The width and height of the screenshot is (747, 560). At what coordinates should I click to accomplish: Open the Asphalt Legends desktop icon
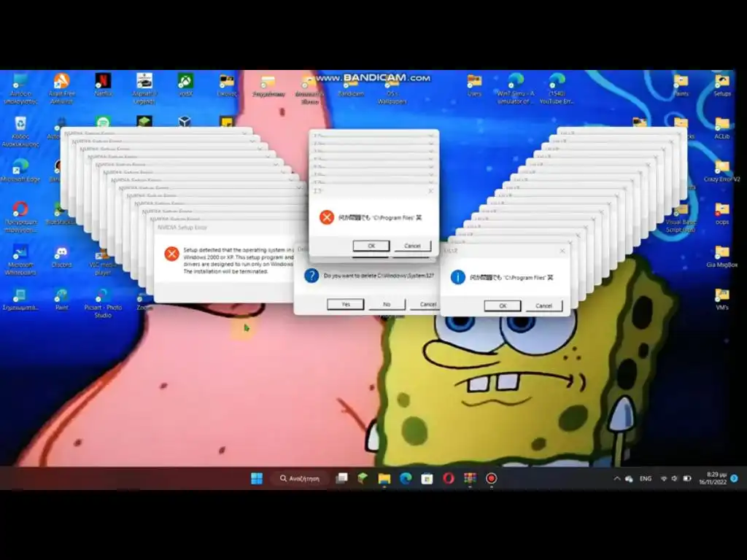tap(144, 87)
